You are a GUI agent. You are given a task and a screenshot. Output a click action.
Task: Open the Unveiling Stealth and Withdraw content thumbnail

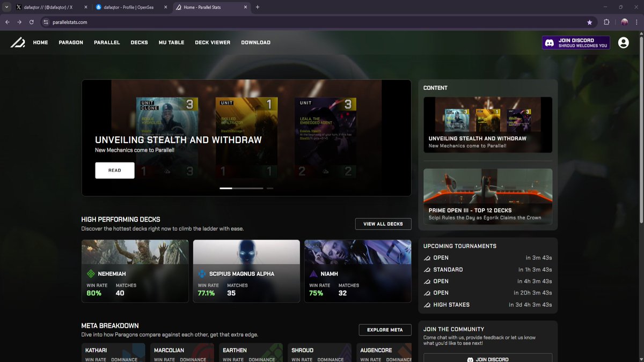pos(488,124)
